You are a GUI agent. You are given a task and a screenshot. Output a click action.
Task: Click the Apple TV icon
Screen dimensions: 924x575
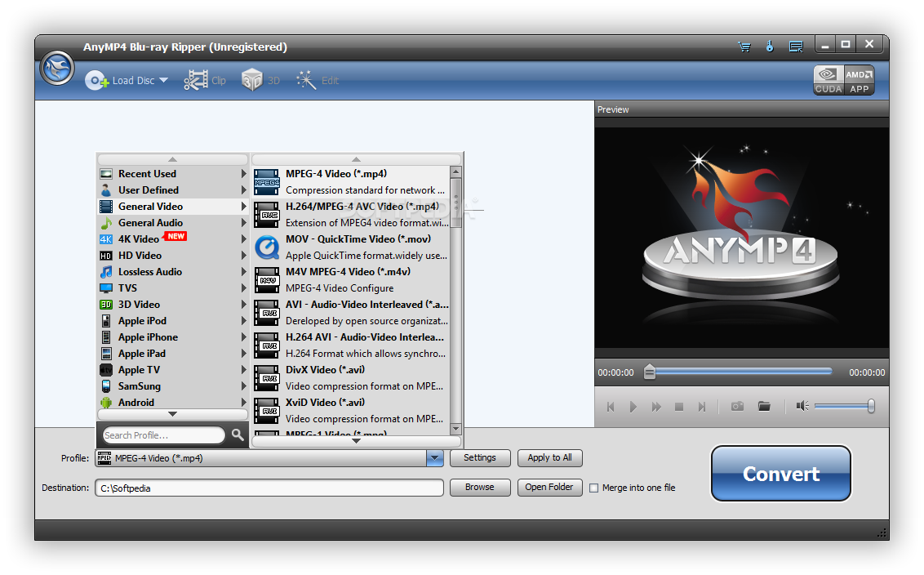106,370
